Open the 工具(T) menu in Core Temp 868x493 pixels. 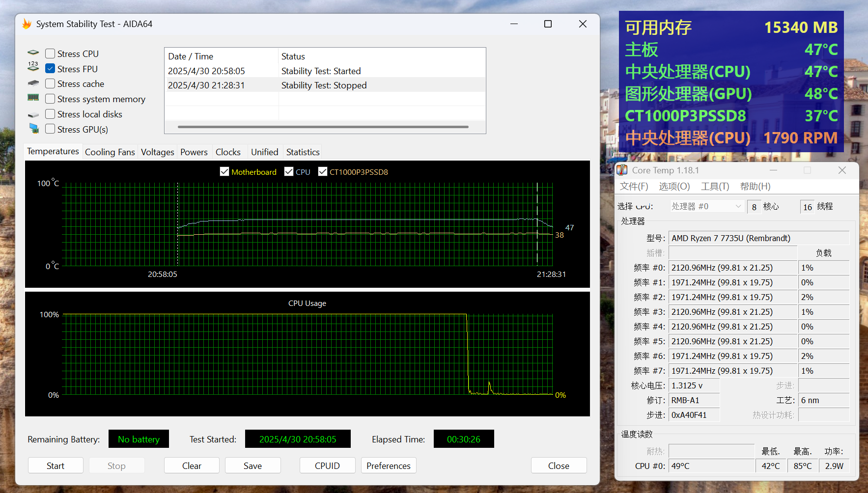715,187
